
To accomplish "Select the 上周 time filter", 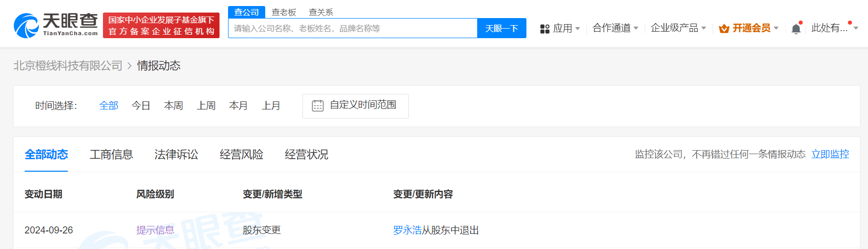I will (x=206, y=105).
